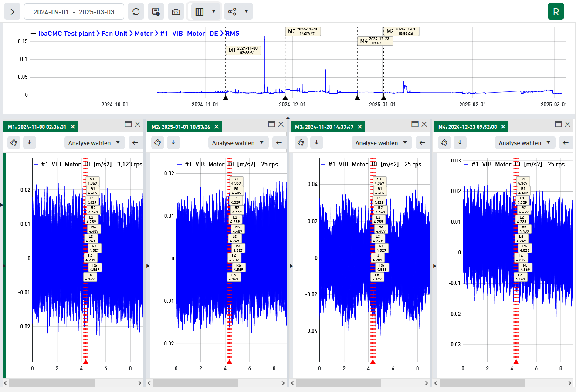The image size is (576, 392).
Task: Select the M2: 2025-01-01 10:53:26 tab
Action: coord(181,127)
